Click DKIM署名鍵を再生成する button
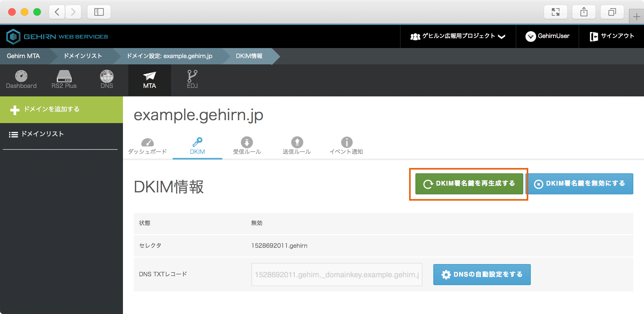 tap(469, 184)
